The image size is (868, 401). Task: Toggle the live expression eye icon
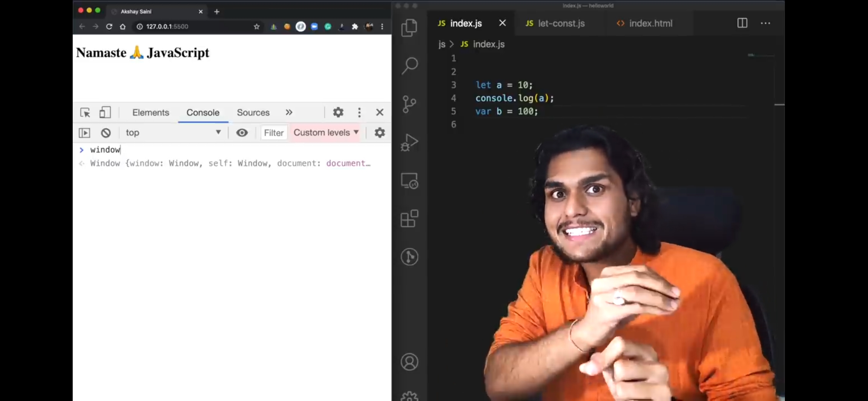pyautogui.click(x=242, y=133)
